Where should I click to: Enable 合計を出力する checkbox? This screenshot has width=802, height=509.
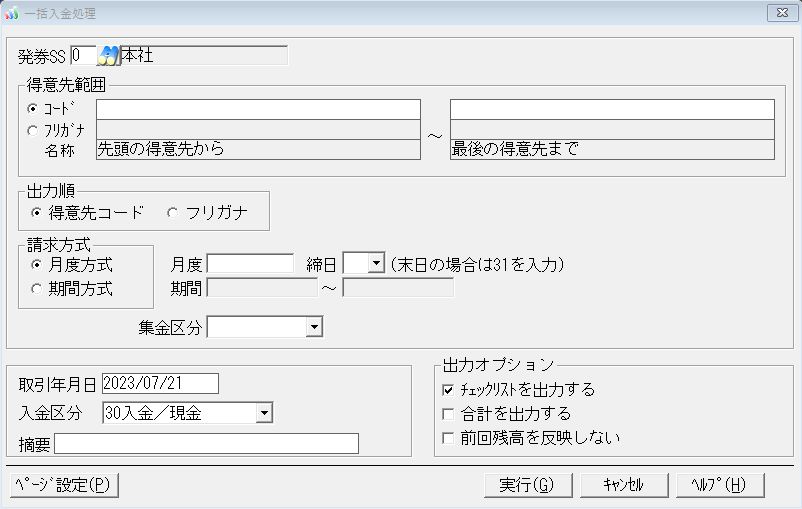448,414
